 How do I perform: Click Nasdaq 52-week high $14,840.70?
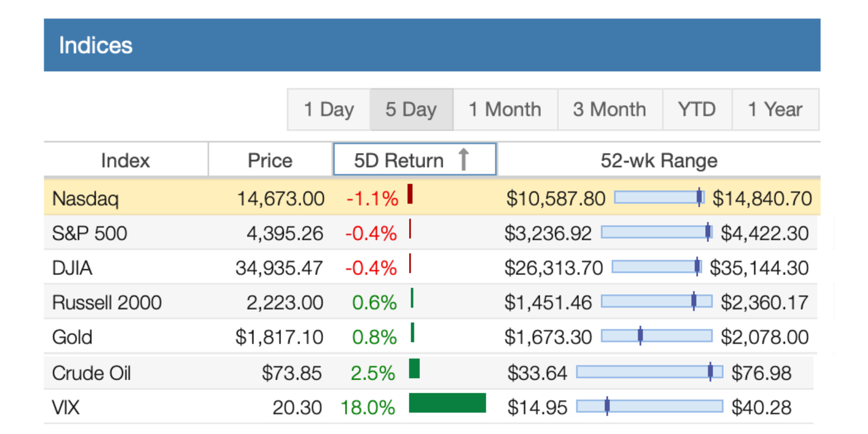(x=762, y=199)
